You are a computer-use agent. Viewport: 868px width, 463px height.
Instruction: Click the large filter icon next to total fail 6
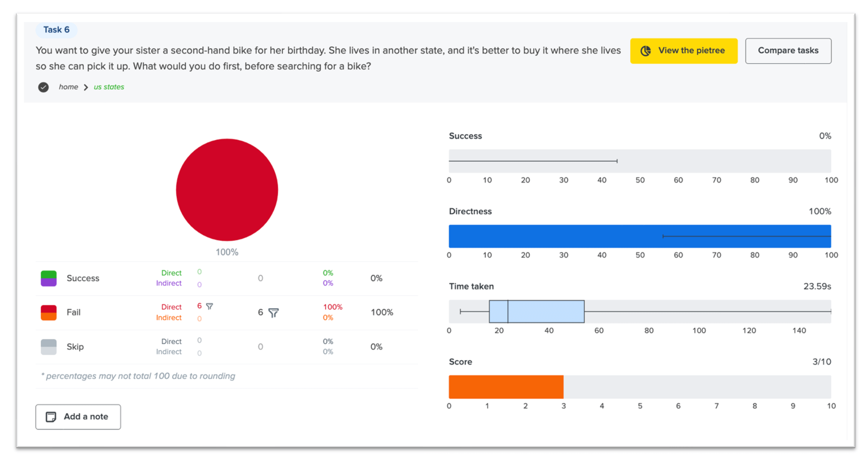tap(274, 313)
